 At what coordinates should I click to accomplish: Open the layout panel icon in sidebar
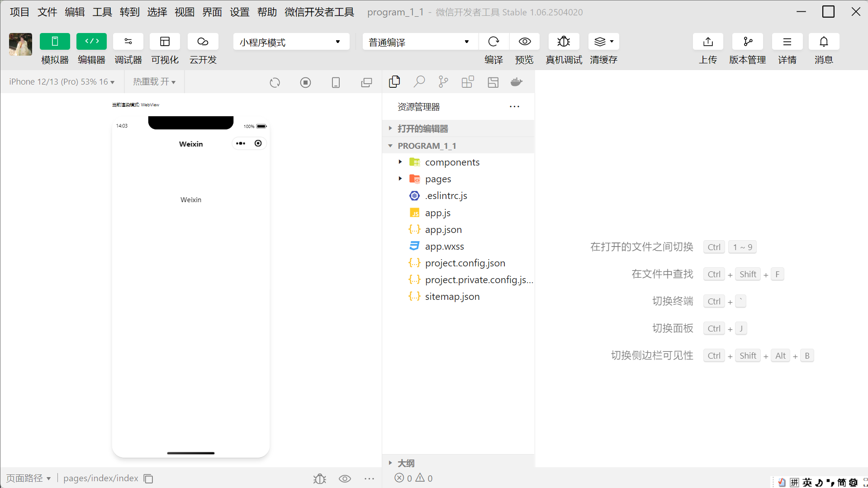point(493,82)
